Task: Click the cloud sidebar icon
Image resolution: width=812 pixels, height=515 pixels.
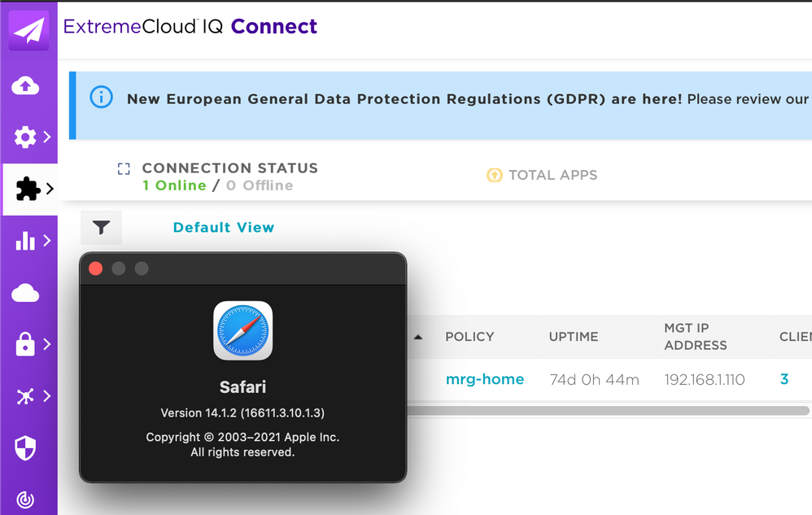Action: [x=25, y=293]
